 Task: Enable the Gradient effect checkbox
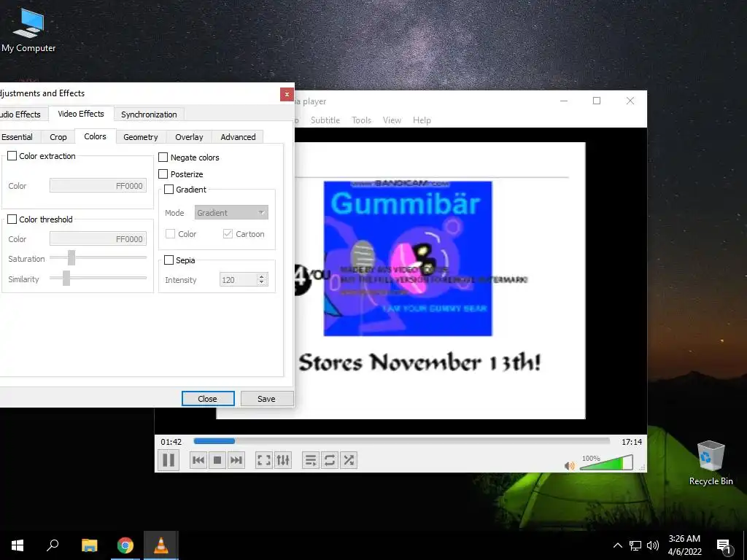click(x=169, y=189)
